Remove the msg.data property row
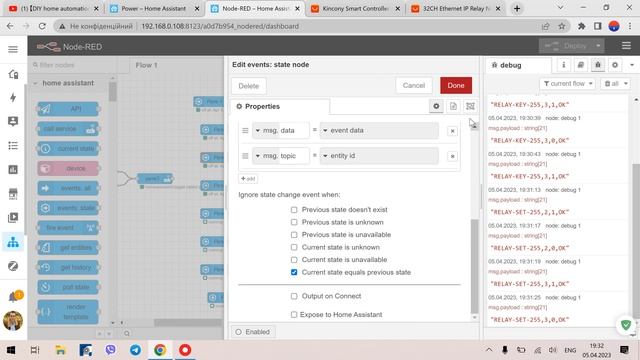This screenshot has height=360, width=640. coord(452,131)
